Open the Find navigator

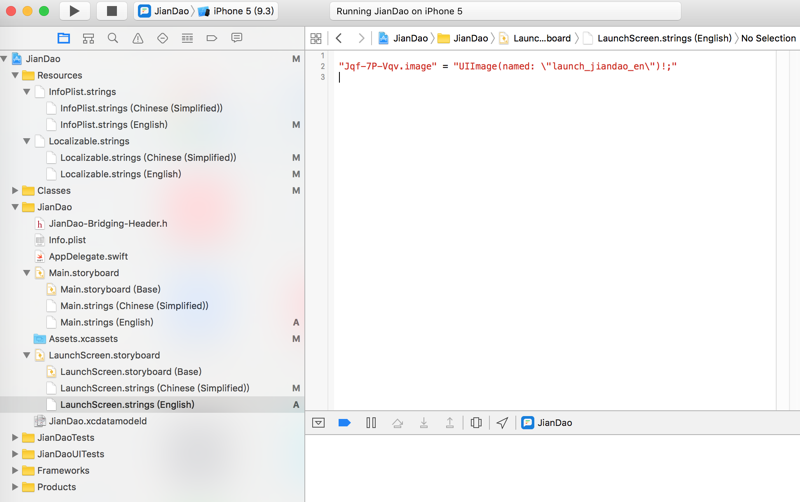(x=113, y=38)
